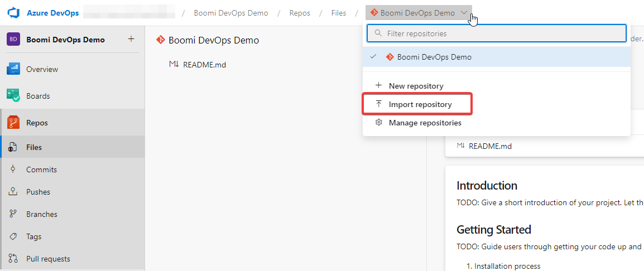Image resolution: width=644 pixels, height=271 pixels.
Task: Click the Installation process list item
Action: 507,266
